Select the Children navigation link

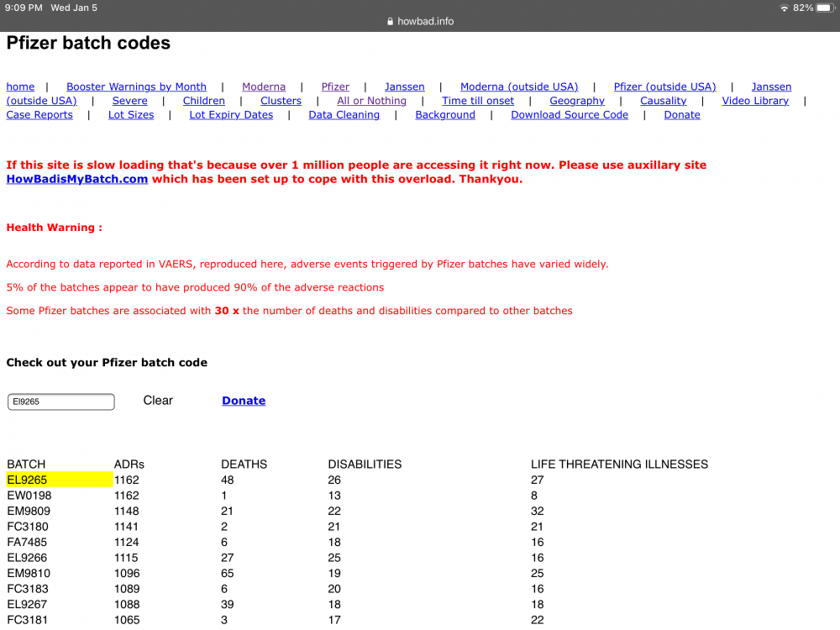click(x=204, y=101)
